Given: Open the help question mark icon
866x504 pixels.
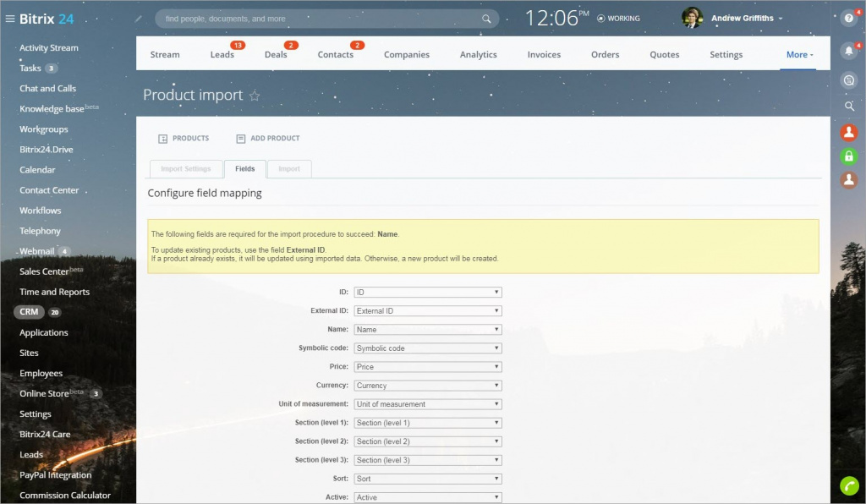Looking at the screenshot, I should pyautogui.click(x=849, y=19).
